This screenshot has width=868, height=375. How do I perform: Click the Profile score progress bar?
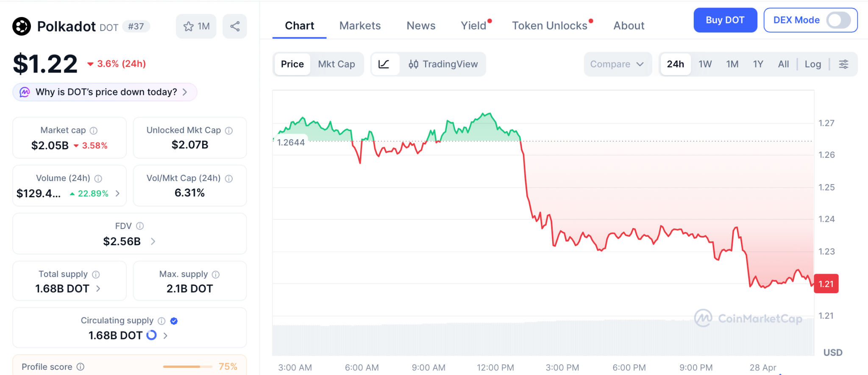tap(187, 367)
